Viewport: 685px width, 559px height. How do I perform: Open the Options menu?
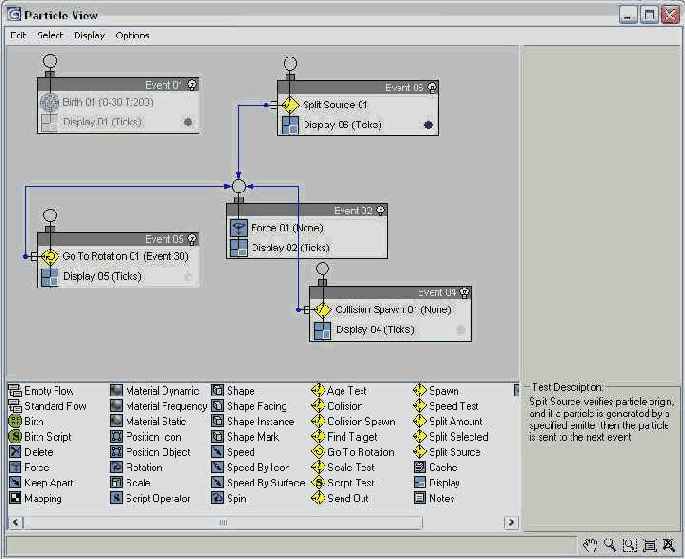pyautogui.click(x=132, y=35)
